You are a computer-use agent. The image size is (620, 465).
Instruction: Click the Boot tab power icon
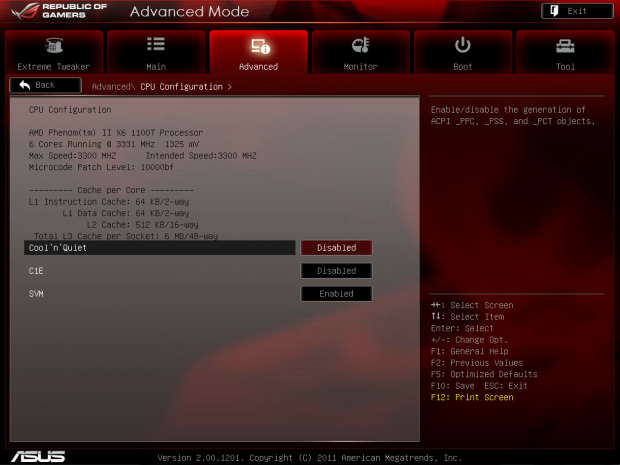463,45
